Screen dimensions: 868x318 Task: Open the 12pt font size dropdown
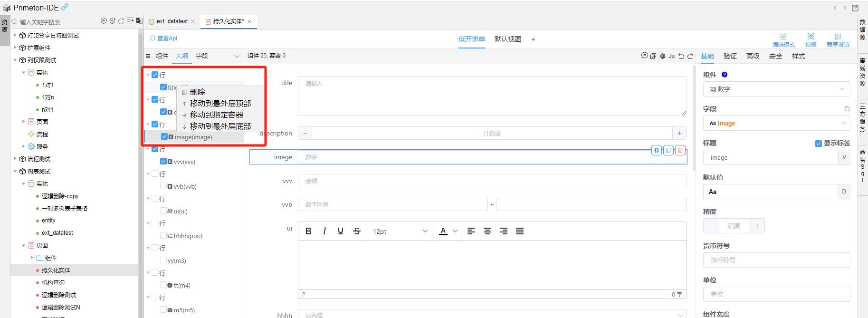click(x=400, y=231)
